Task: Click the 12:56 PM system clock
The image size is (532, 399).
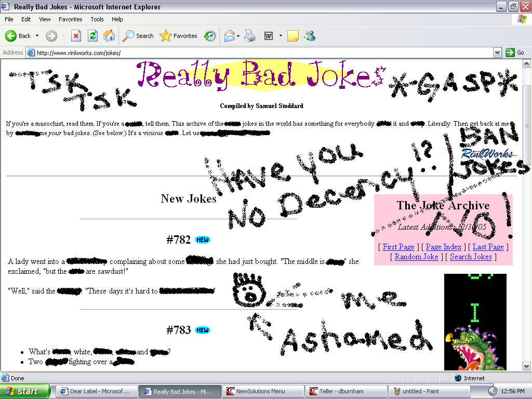Action: [513, 391]
